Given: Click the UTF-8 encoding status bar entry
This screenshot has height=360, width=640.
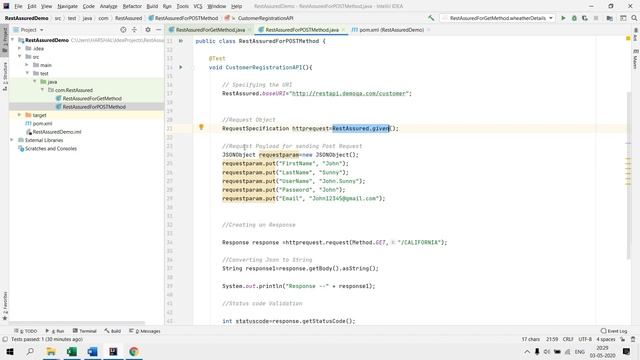Looking at the screenshot, I should [584, 339].
